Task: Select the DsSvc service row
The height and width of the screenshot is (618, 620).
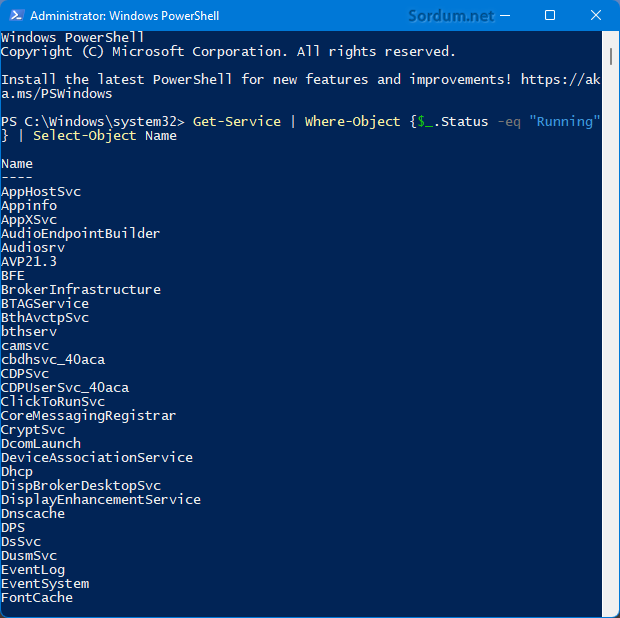Action: pos(21,542)
